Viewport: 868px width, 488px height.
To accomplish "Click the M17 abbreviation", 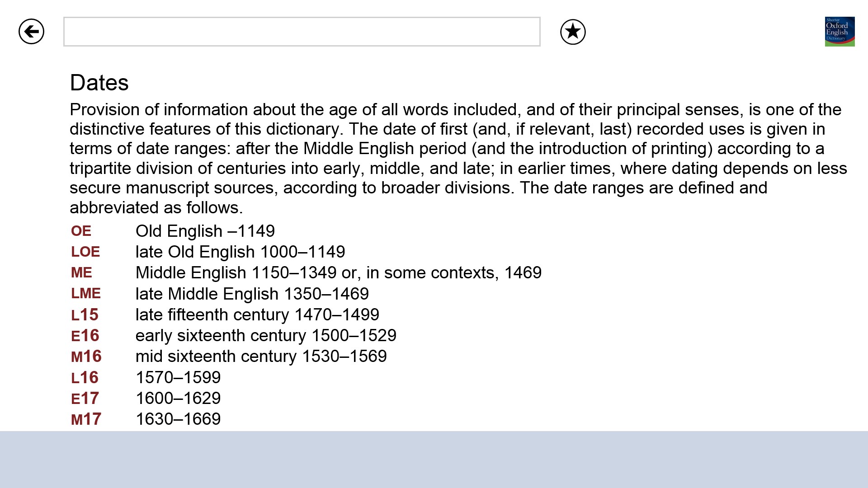I will point(86,419).
